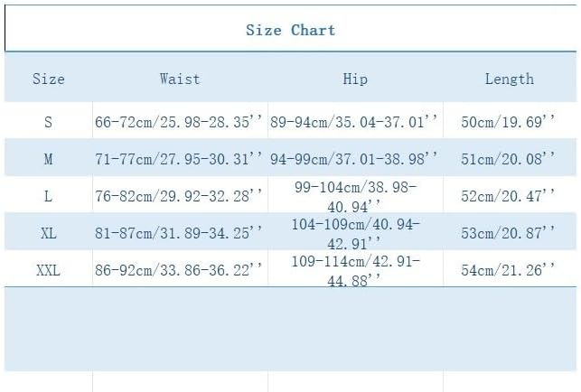Click the 99-104cm hip measurement cell
This screenshot has width=581, height=392.
click(x=355, y=195)
